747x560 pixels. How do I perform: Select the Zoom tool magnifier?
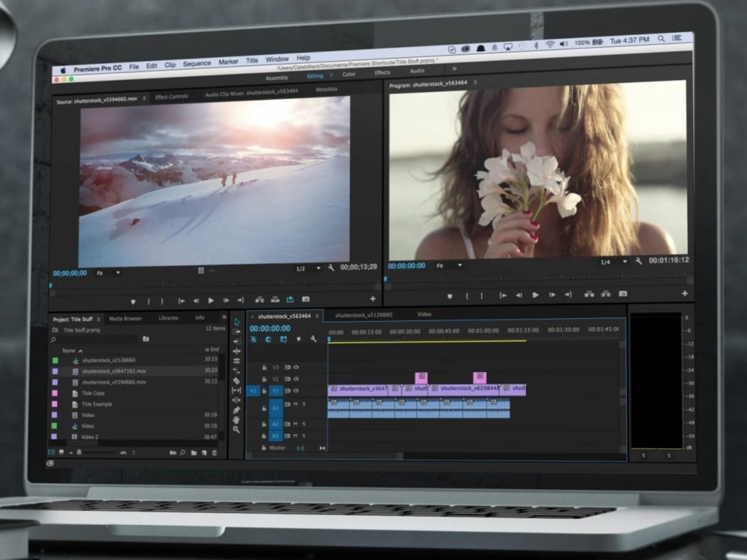(237, 429)
